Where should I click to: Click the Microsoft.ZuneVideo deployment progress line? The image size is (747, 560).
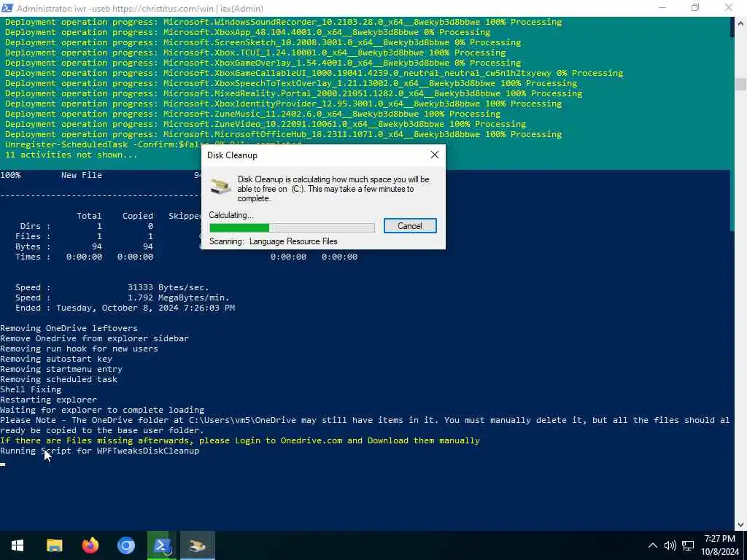(x=266, y=124)
